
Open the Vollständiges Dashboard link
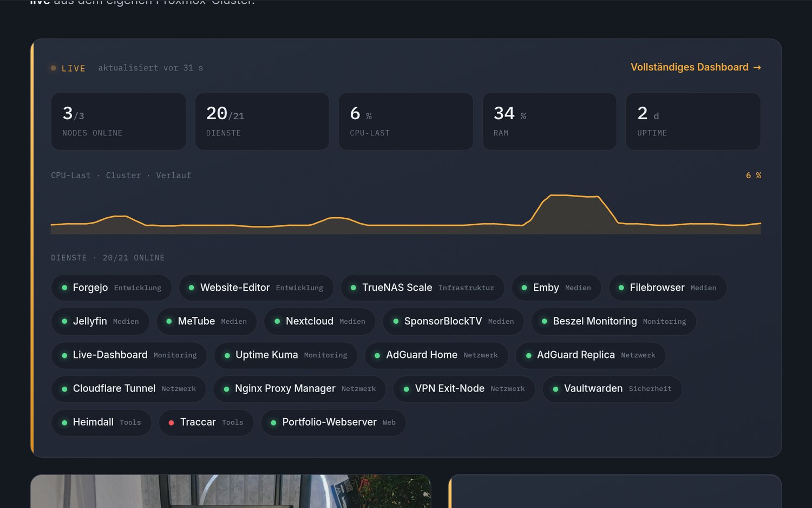696,67
